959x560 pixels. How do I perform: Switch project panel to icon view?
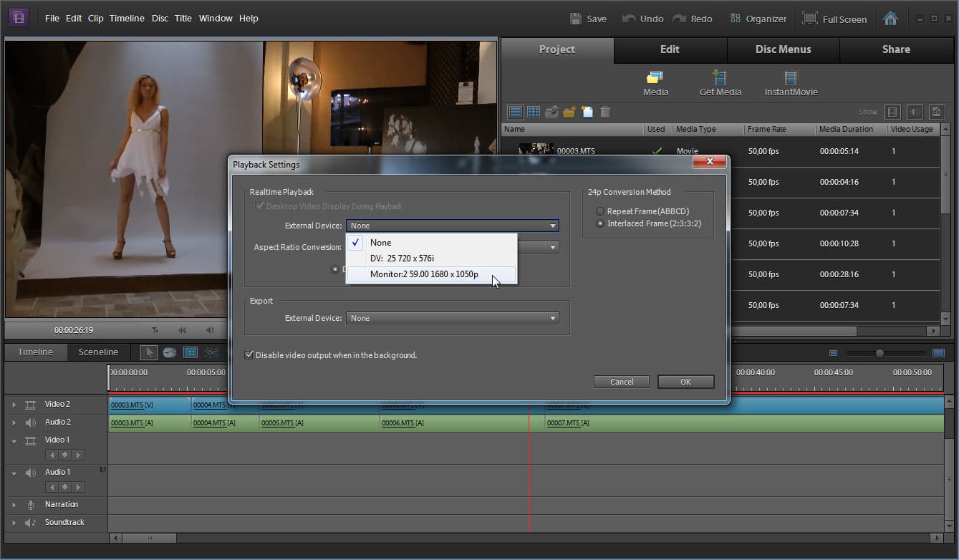pos(534,112)
